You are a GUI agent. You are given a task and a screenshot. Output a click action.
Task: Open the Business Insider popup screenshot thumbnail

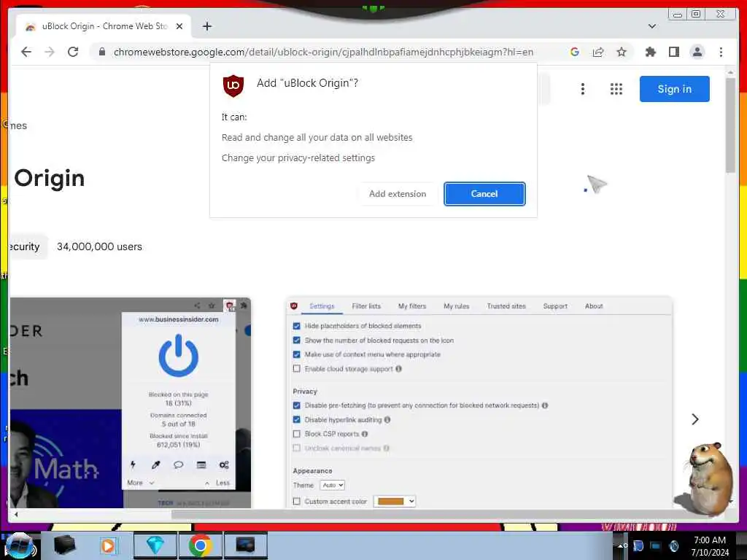pos(130,402)
